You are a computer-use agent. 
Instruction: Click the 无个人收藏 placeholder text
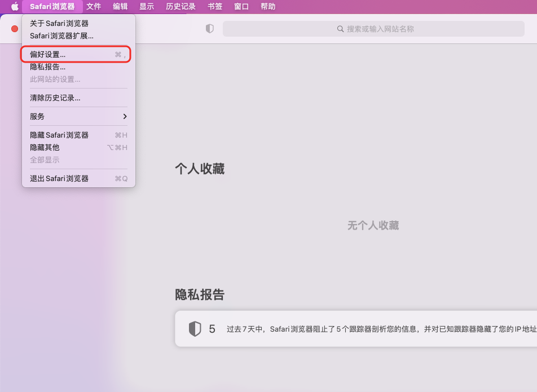click(373, 225)
